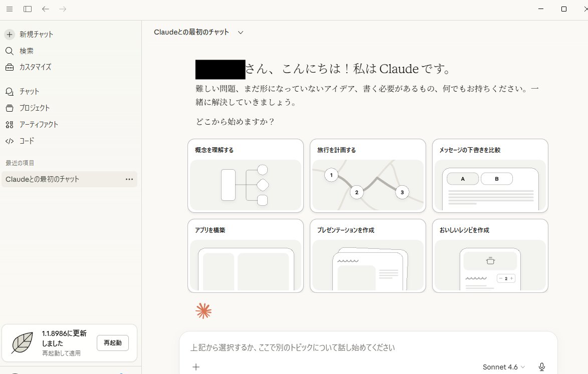Click the 再起動 button

[x=112, y=343]
